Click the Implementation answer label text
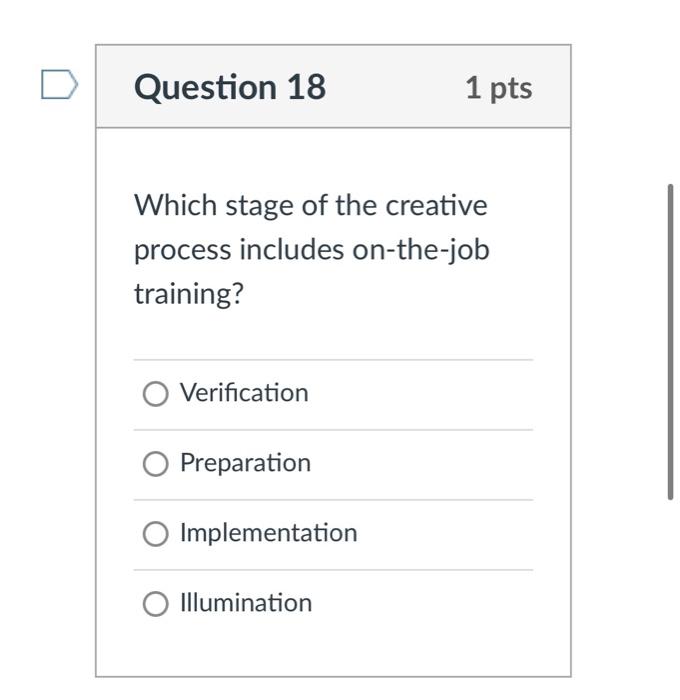Viewport: 680px width, 700px height. (x=268, y=533)
